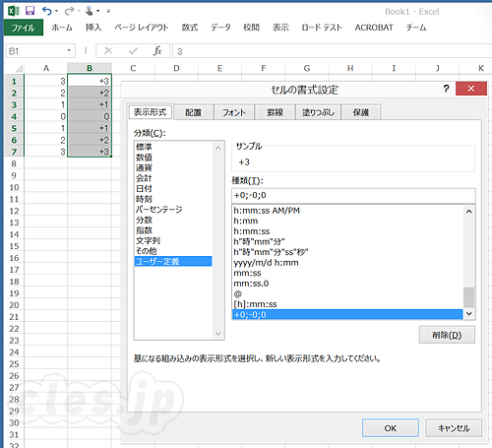Select format yyyy/m/d h:mm in type list
492x448 pixels.
coord(347,263)
